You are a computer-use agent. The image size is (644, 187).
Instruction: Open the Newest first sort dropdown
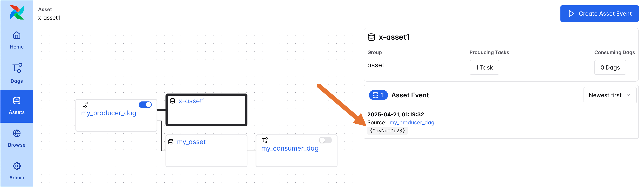[x=610, y=95]
